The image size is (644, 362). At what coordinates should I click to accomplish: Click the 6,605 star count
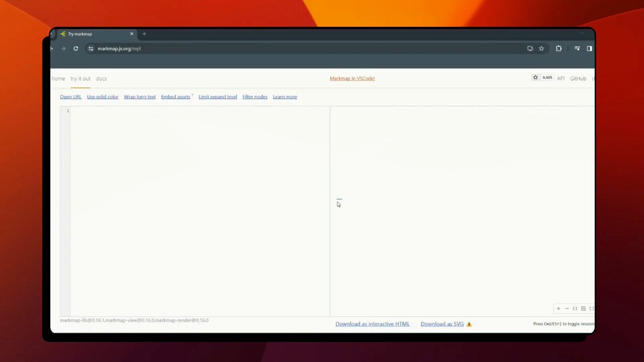(x=547, y=77)
